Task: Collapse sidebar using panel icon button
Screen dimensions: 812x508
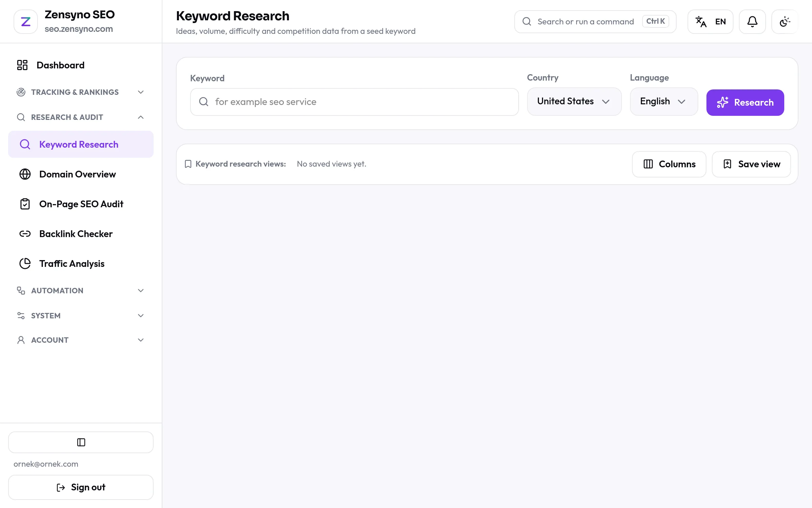Action: click(x=81, y=442)
